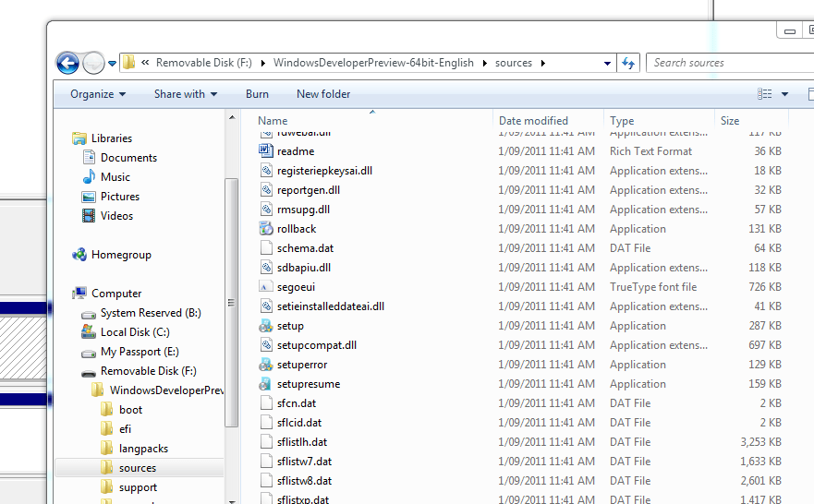Viewport: 814px width, 504px height.
Task: Select the schema.dat file icon
Action: (x=266, y=248)
